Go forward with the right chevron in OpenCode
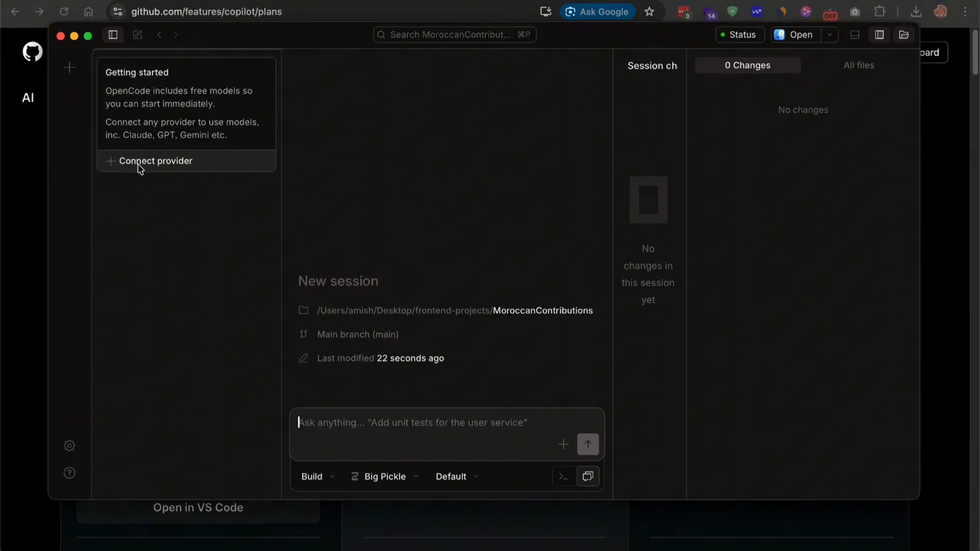Viewport: 980px width, 551px height. (x=176, y=35)
